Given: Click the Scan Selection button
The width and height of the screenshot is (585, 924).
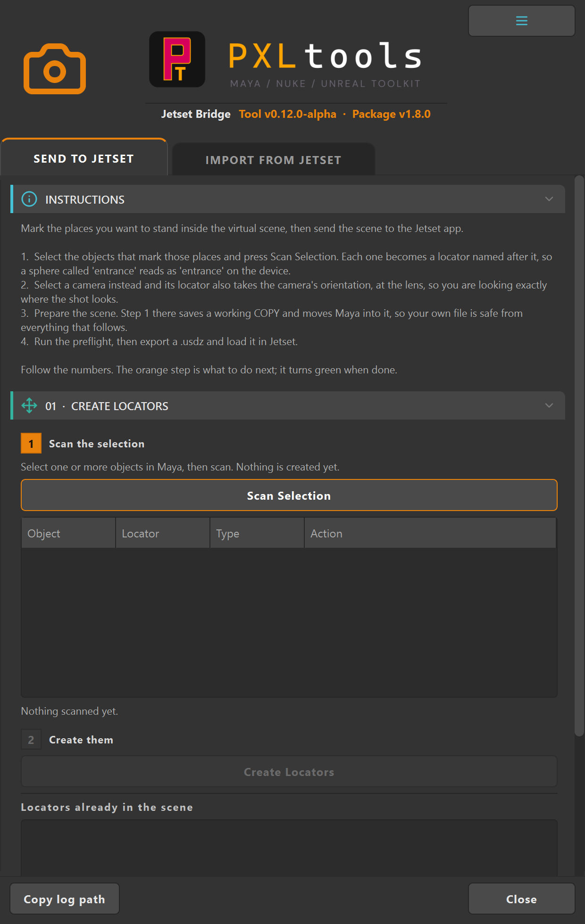Looking at the screenshot, I should 289,495.
